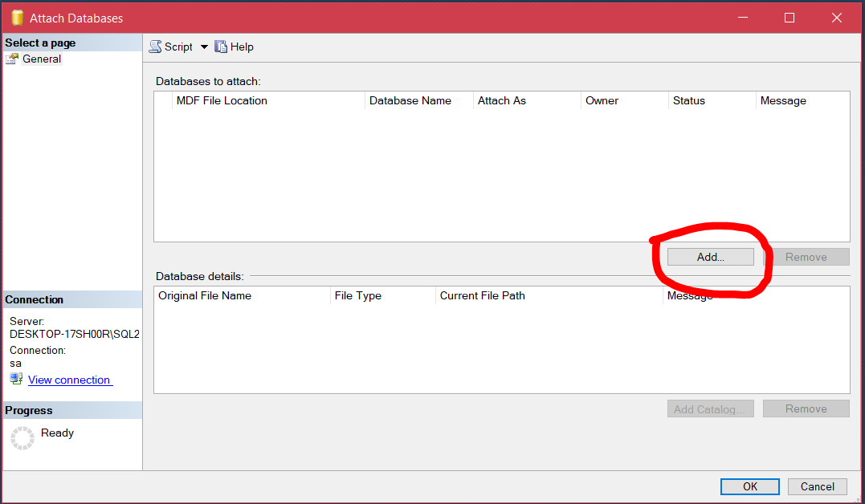The width and height of the screenshot is (865, 504).
Task: Click the Current File Path column header
Action: [x=549, y=295]
